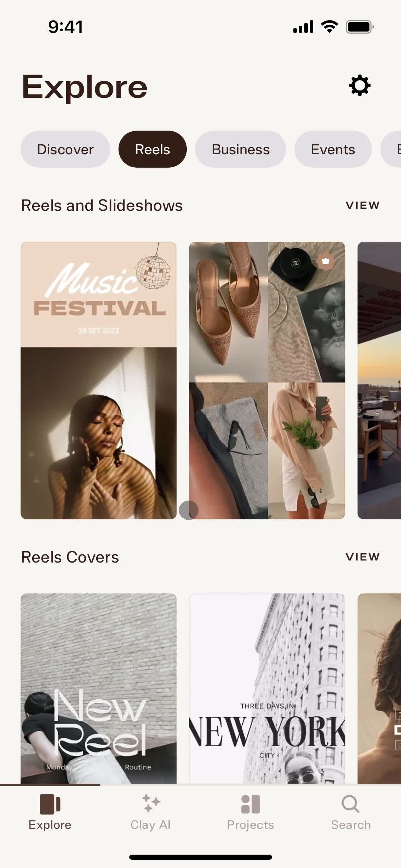Tap the Explore tab icon
The image size is (401, 868).
50,804
